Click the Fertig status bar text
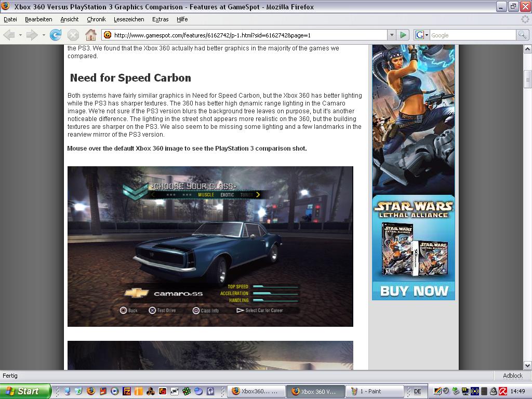Viewport: 532px width, 399px height. pyautogui.click(x=10, y=376)
